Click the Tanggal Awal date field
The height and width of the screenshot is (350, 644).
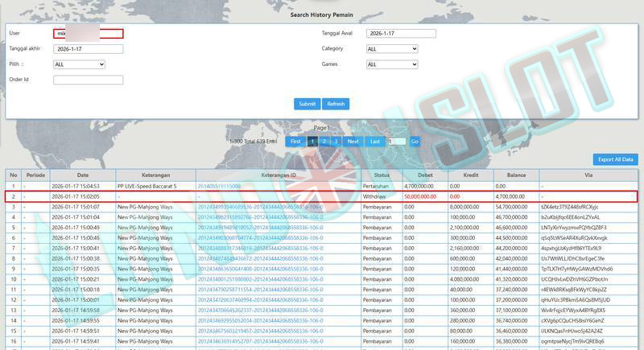tap(400, 34)
